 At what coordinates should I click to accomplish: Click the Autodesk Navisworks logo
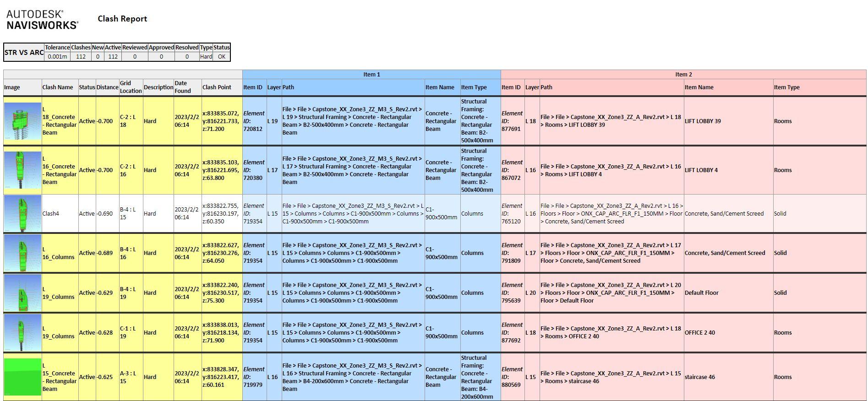point(42,20)
